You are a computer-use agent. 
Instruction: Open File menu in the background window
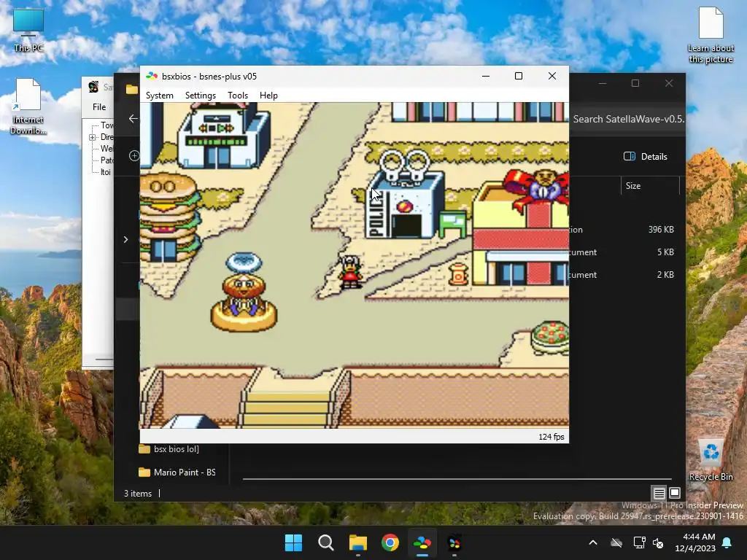[x=99, y=107]
